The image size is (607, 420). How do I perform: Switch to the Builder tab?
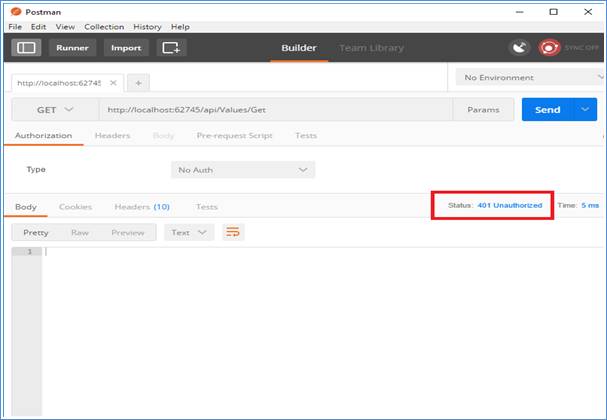(299, 48)
